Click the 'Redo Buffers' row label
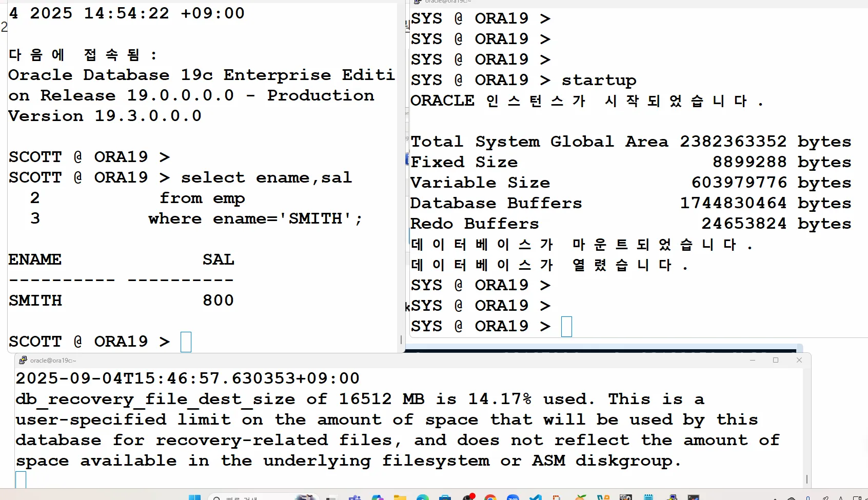Viewport: 868px width, 500px height. tap(475, 224)
